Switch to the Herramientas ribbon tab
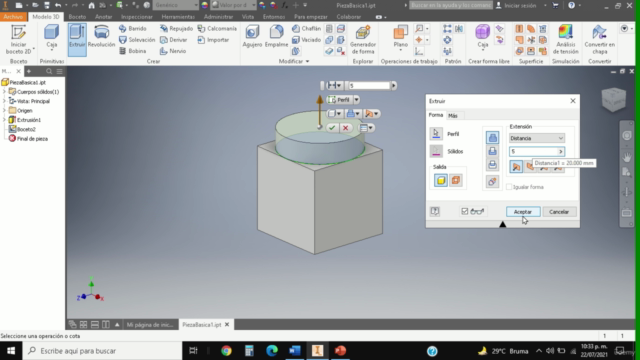 178,17
